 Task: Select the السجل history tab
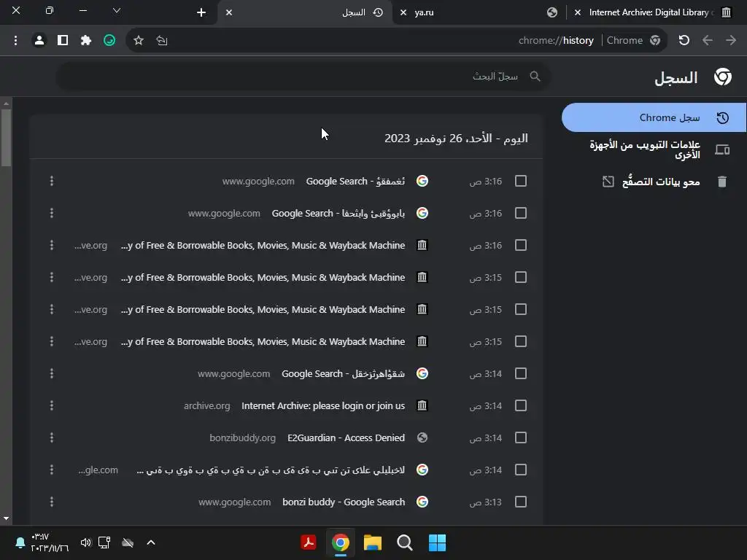tap(305, 12)
